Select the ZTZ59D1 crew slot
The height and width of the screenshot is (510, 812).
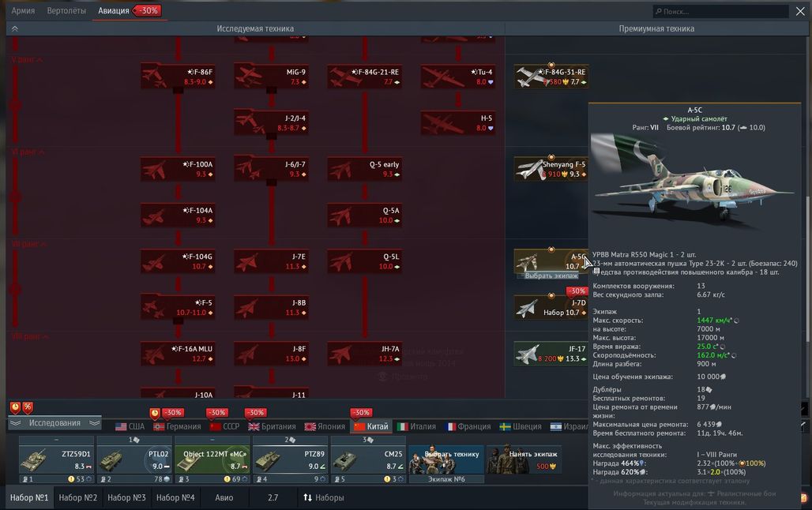pos(56,459)
